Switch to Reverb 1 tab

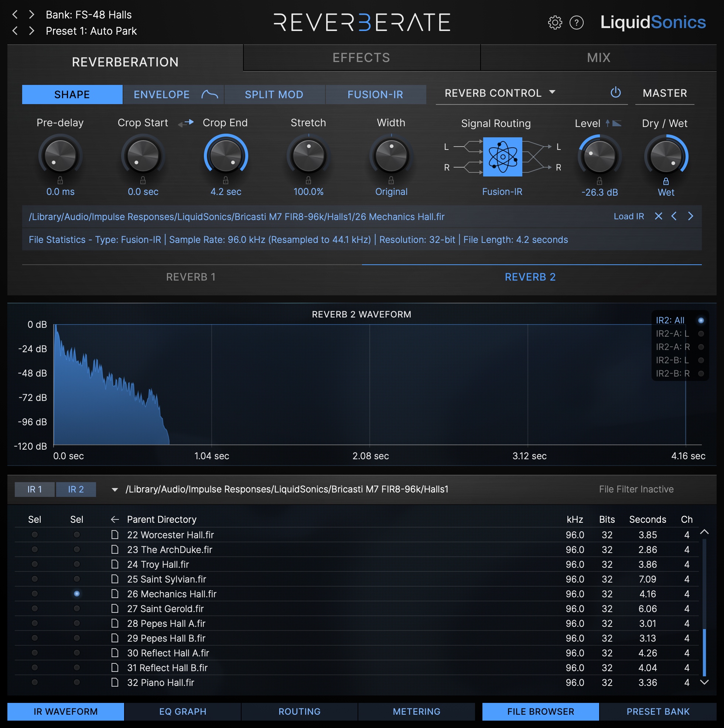(x=191, y=277)
